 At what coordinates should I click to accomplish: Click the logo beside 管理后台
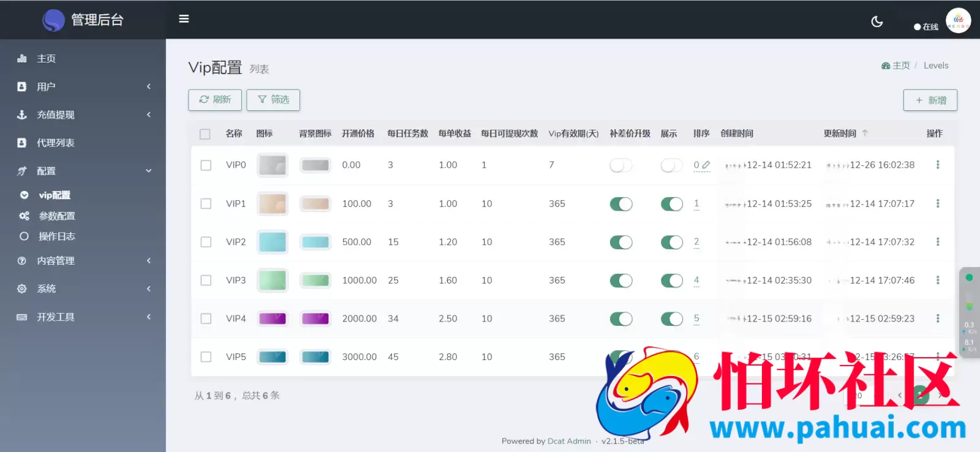click(x=53, y=20)
